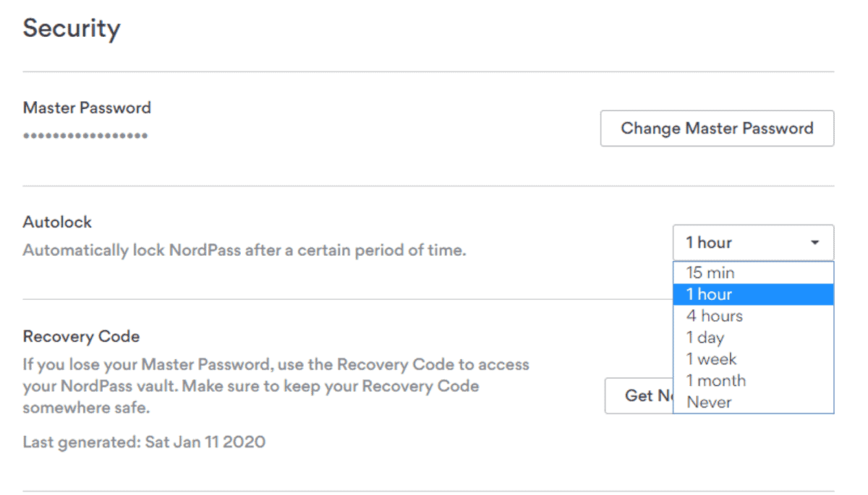Click the Recovery Code explanation paragraph
Viewport: 868px width, 495px height.
point(276,386)
